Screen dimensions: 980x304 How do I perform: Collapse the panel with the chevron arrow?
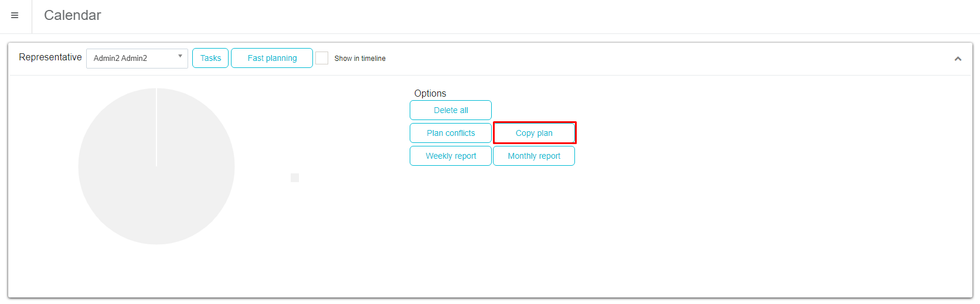[x=958, y=59]
